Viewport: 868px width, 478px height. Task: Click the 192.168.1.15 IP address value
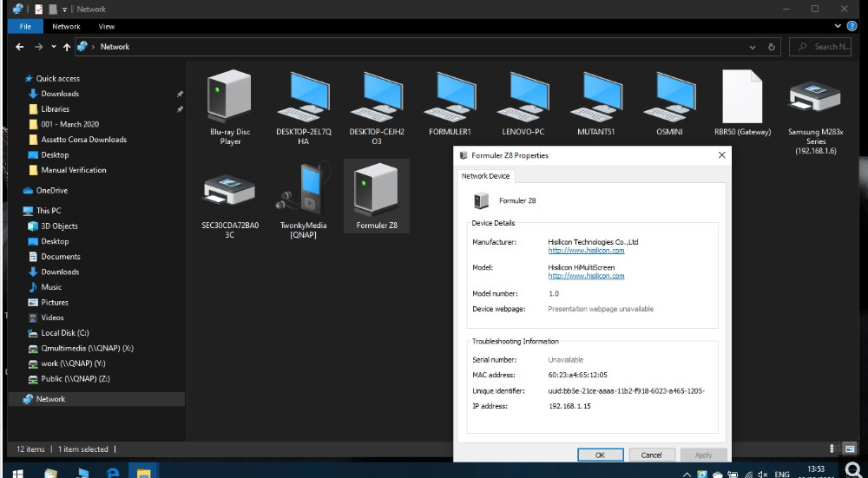tap(569, 406)
